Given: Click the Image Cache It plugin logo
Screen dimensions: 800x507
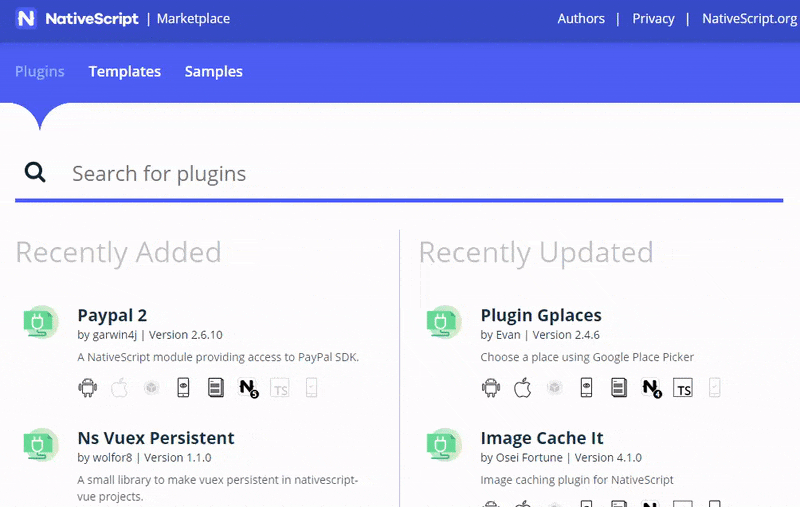Looking at the screenshot, I should [444, 445].
